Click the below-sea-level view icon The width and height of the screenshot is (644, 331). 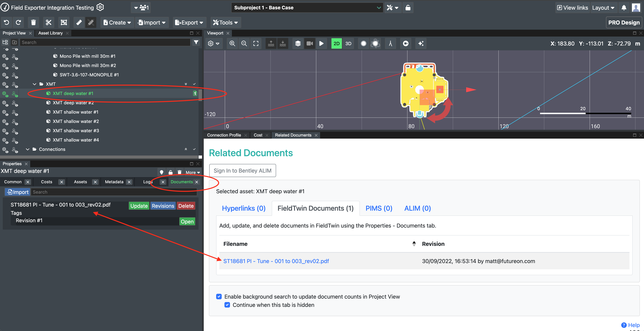pos(283,43)
